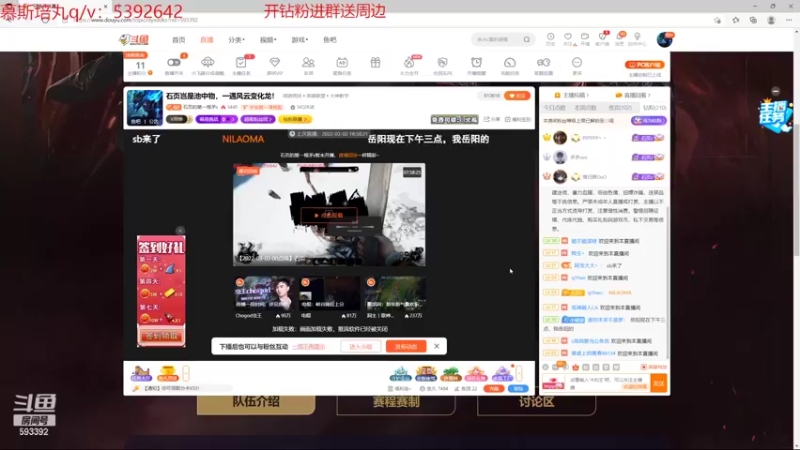Open the middle recommended stream thumbnail
The width and height of the screenshot is (800, 450).
(330, 293)
